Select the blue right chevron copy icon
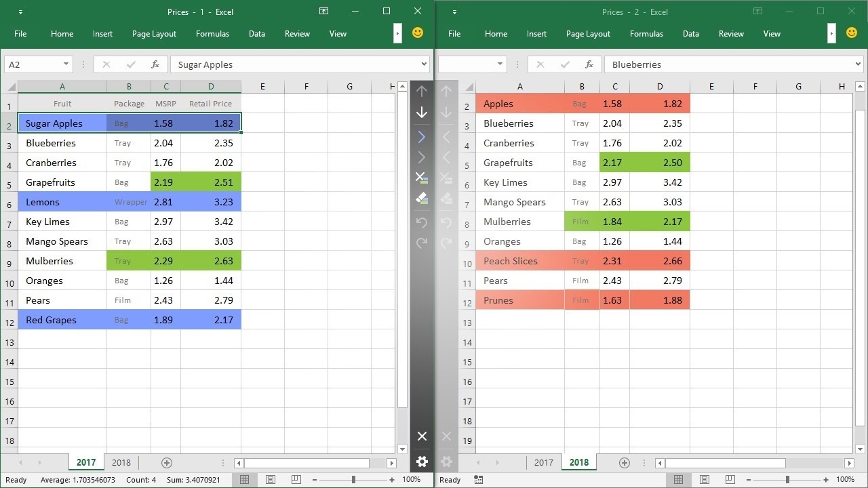868x488 pixels. coord(422,137)
